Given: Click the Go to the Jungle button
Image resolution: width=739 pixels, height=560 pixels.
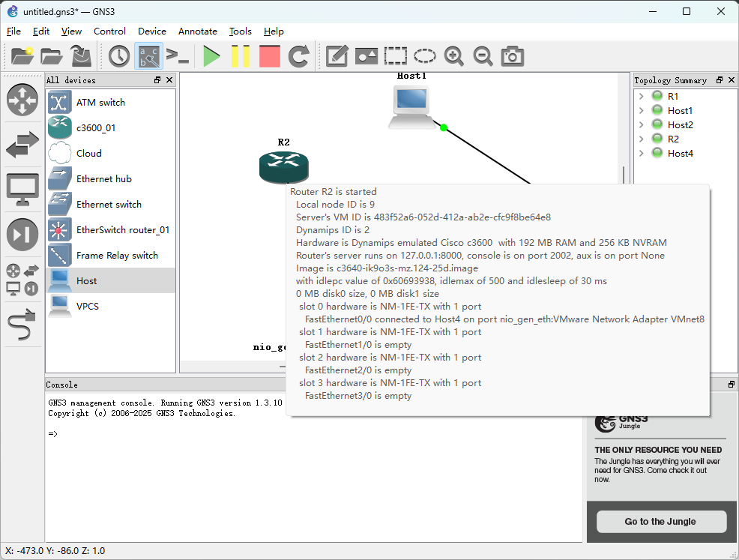Looking at the screenshot, I should pyautogui.click(x=661, y=521).
